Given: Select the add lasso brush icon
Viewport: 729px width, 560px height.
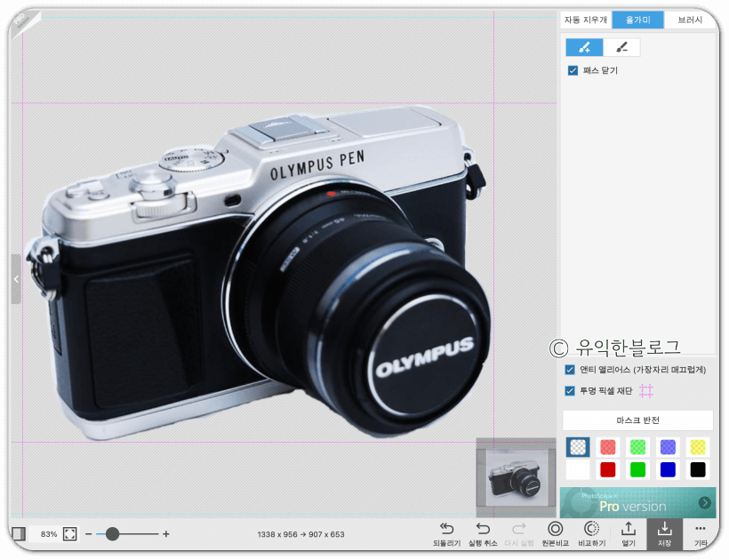Looking at the screenshot, I should 584,47.
